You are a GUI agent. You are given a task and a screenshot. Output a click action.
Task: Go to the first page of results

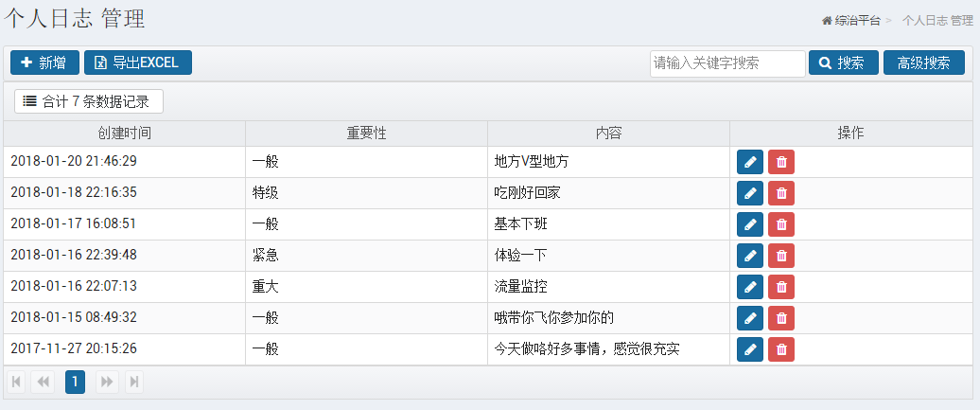(16, 382)
